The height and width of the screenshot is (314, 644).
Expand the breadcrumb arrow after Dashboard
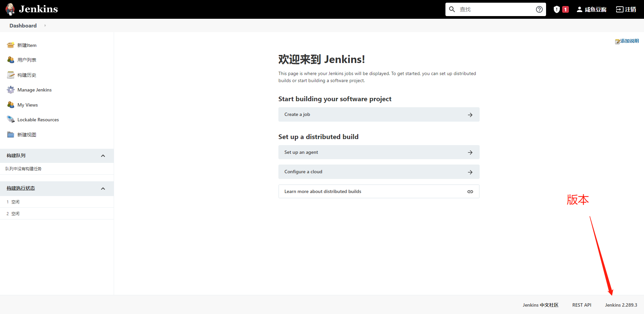[45, 25]
